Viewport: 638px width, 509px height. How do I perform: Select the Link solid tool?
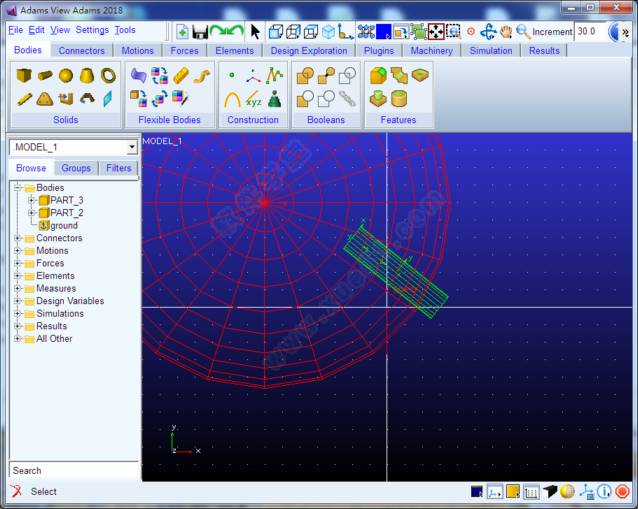24,99
